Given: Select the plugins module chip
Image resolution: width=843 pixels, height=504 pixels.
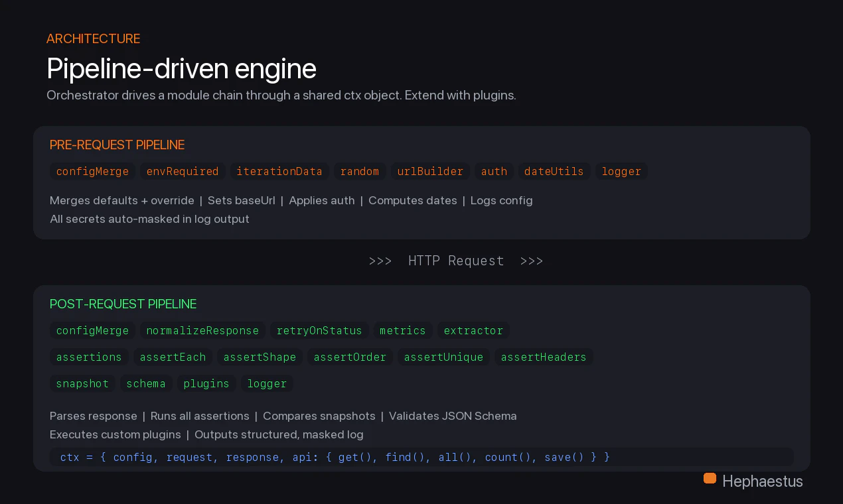Looking at the screenshot, I should pos(207,383).
